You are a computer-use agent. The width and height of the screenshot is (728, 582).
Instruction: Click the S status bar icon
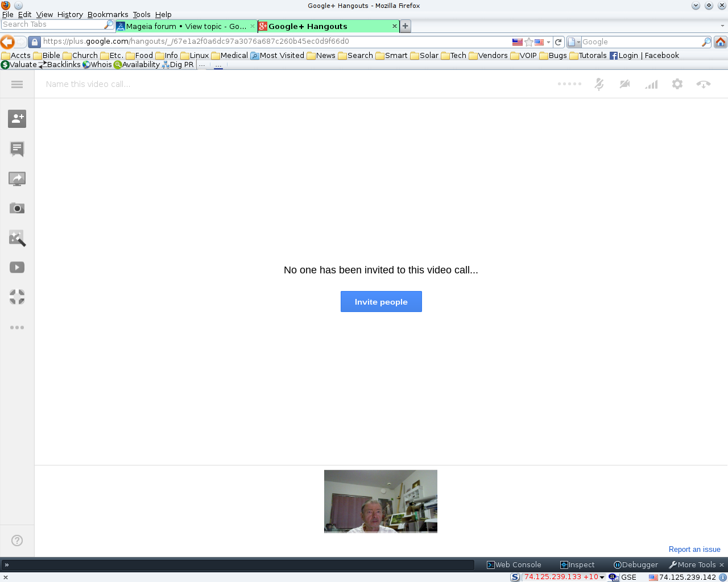(x=515, y=577)
